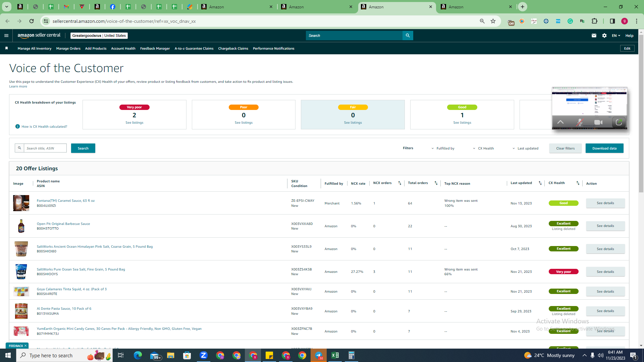Click Fontana Caramel Sauce product thumbnail
Screen dimensions: 644x362
(21, 203)
